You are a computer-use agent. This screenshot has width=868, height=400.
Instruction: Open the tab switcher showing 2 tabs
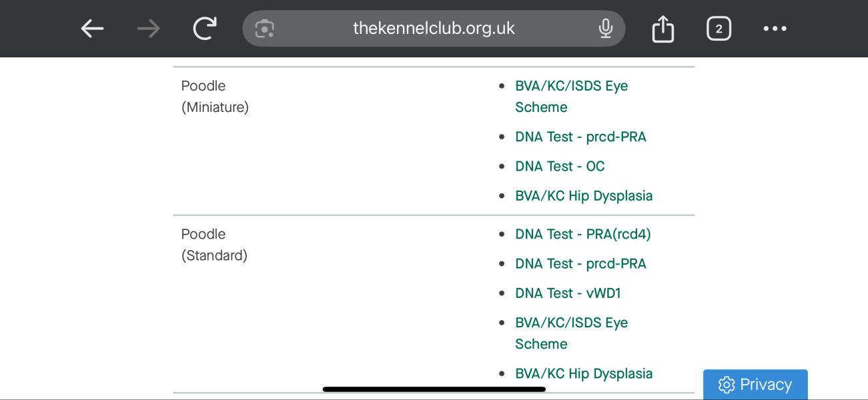coord(719,29)
